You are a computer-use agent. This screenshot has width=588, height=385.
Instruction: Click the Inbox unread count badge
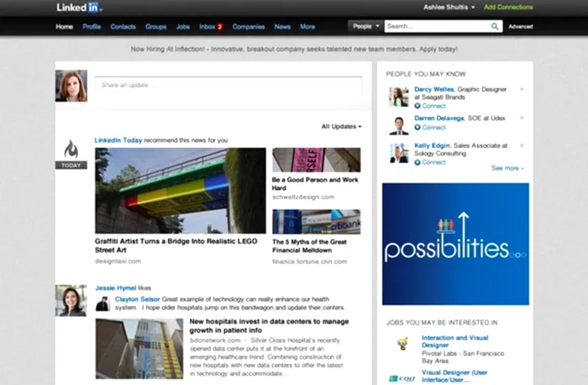pyautogui.click(x=220, y=27)
